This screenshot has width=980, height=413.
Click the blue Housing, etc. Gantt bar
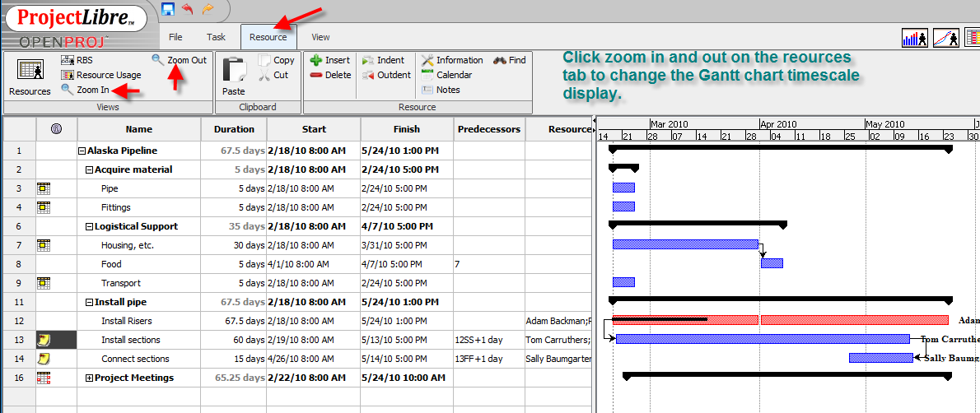(x=685, y=244)
